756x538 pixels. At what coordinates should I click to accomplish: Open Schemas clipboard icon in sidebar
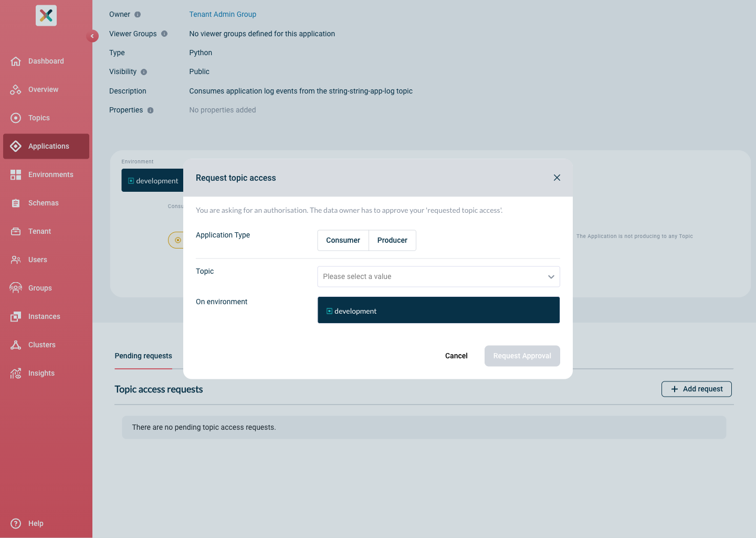pyautogui.click(x=16, y=203)
